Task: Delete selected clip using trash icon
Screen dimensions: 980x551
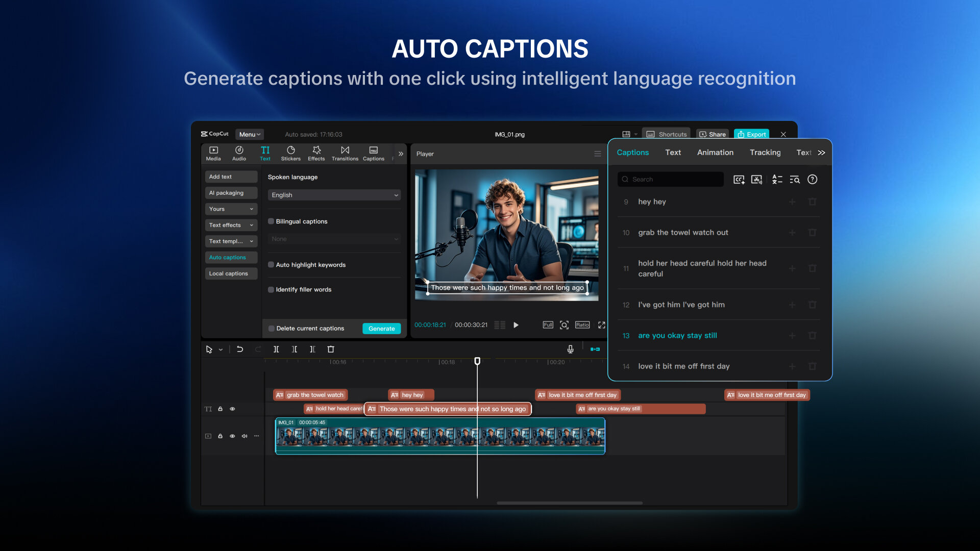Action: pos(331,349)
